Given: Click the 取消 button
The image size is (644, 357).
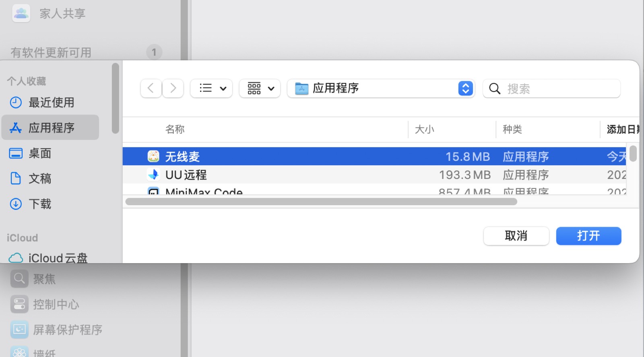Looking at the screenshot, I should 516,236.
